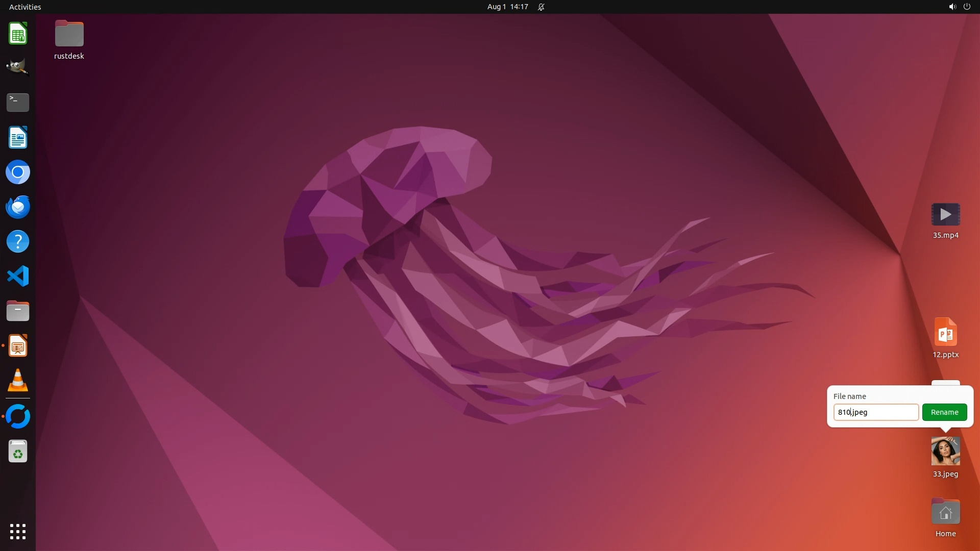Show Applications grid button
The image size is (980, 551).
18,531
